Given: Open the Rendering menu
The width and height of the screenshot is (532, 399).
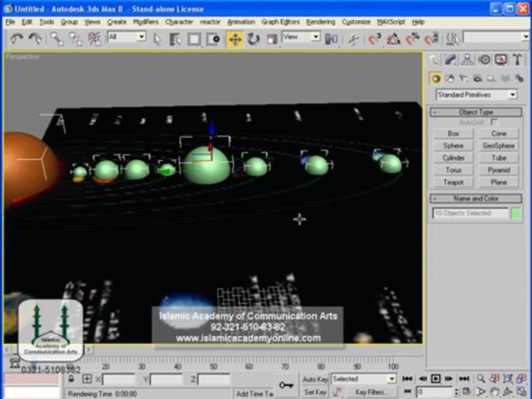Looking at the screenshot, I should pos(321,22).
